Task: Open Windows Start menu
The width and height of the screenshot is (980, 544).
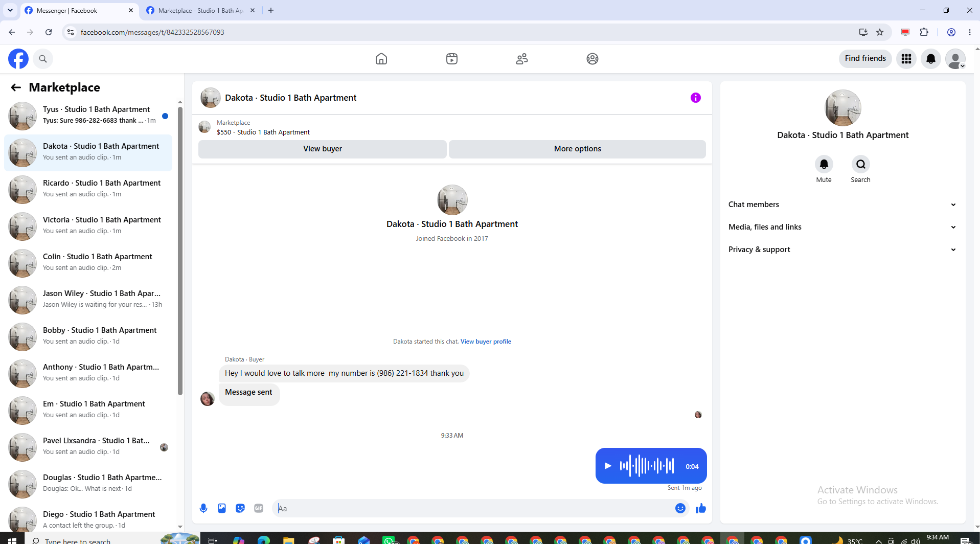Action: (x=12, y=539)
